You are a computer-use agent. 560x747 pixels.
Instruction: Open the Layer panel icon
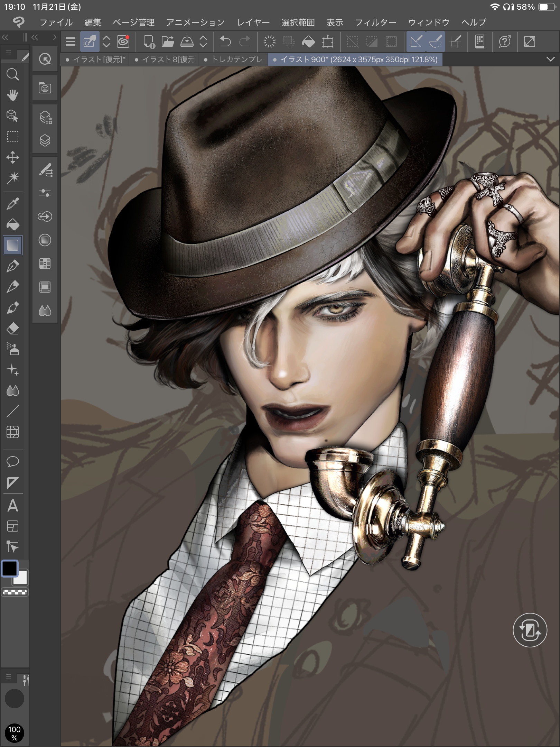(x=45, y=140)
